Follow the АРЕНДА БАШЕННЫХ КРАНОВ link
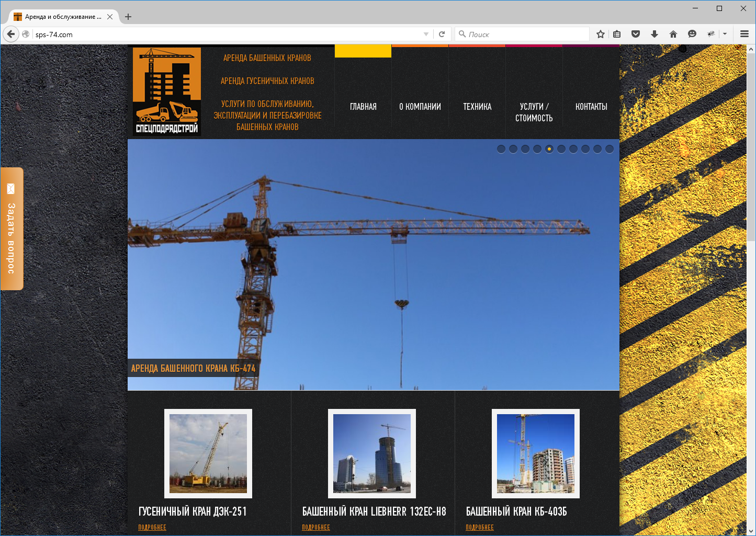Viewport: 756px width, 536px height. (x=267, y=58)
